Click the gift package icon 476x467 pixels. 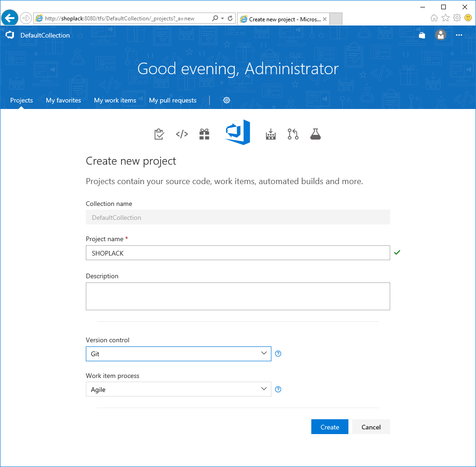point(204,134)
